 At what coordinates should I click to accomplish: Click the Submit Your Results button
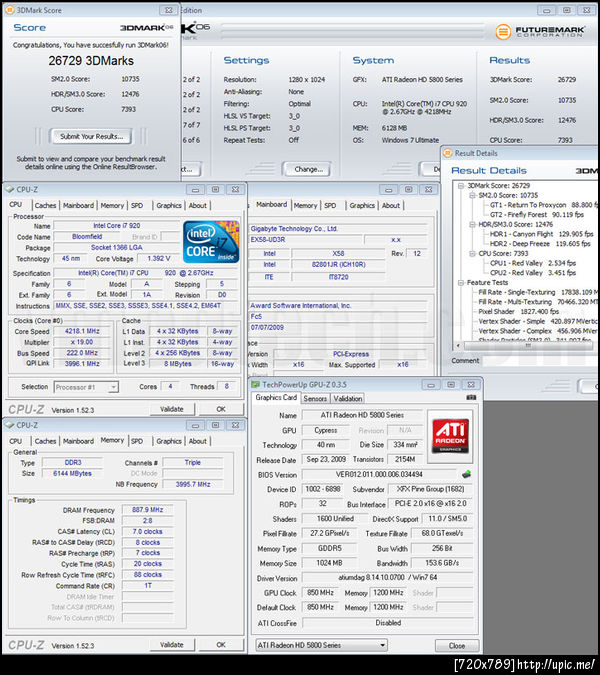coord(91,136)
